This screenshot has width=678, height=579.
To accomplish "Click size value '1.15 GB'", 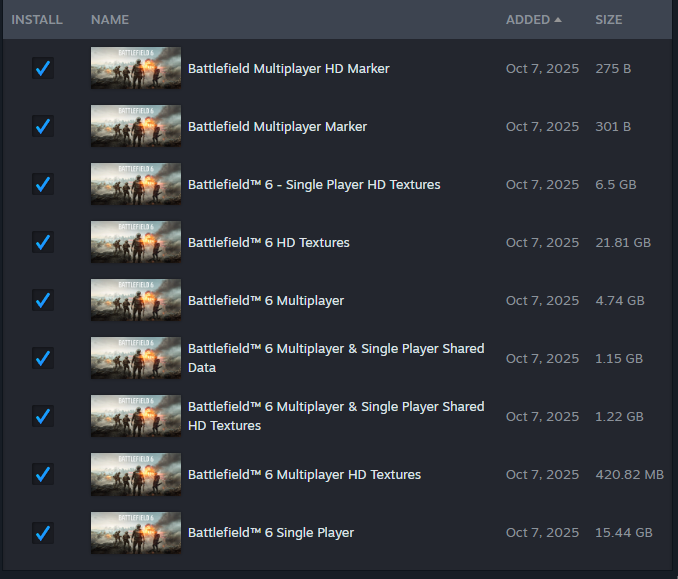I will click(x=619, y=358).
